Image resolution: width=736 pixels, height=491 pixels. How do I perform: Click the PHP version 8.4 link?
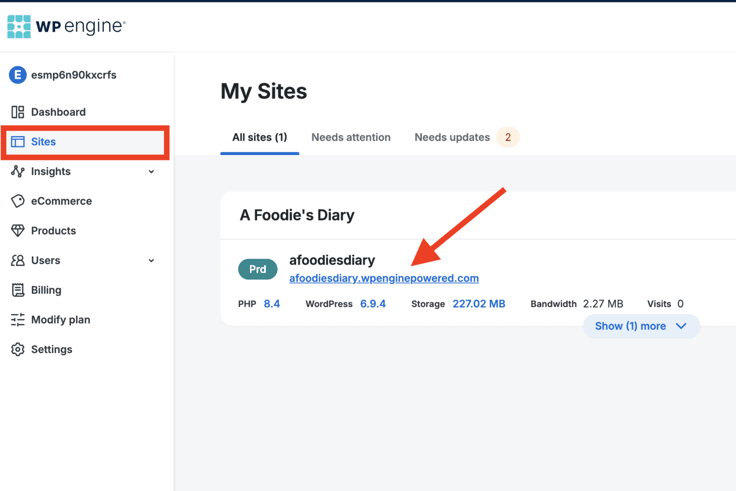click(x=272, y=304)
